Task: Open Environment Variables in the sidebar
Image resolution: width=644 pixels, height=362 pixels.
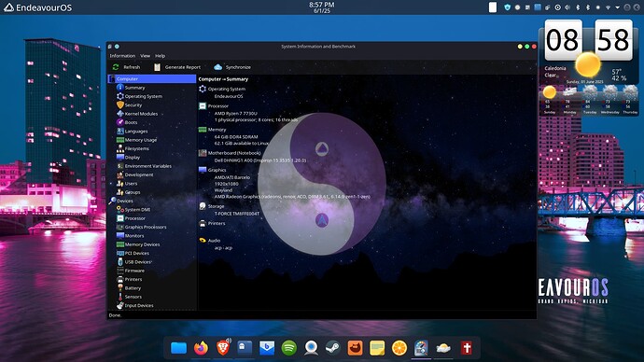Action: click(147, 166)
